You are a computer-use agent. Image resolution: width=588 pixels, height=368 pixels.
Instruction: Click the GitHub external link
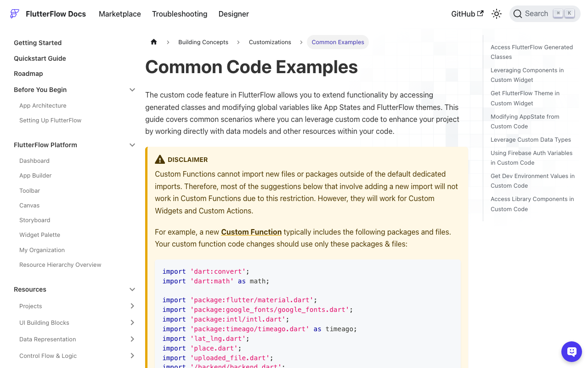coord(467,14)
